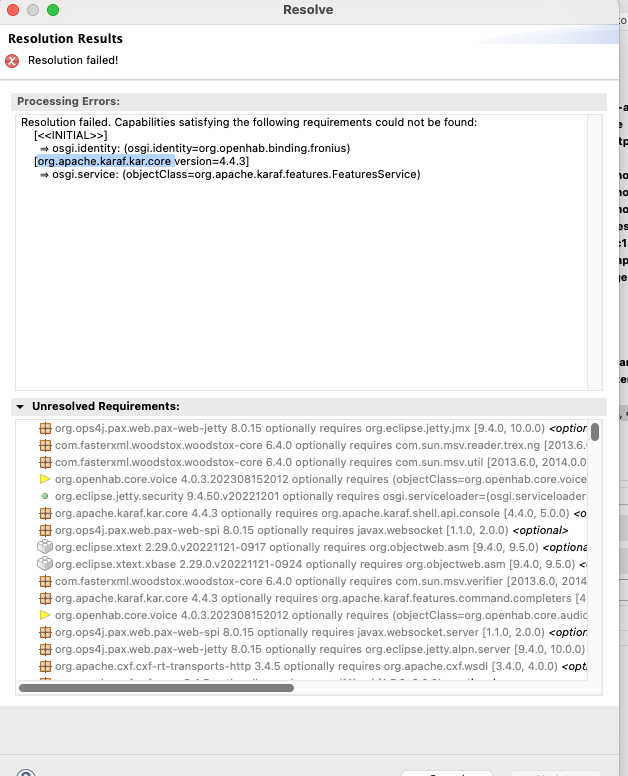Image resolution: width=628 pixels, height=776 pixels.
Task: Select the osgi.identity fronius binding line
Action: [200, 147]
